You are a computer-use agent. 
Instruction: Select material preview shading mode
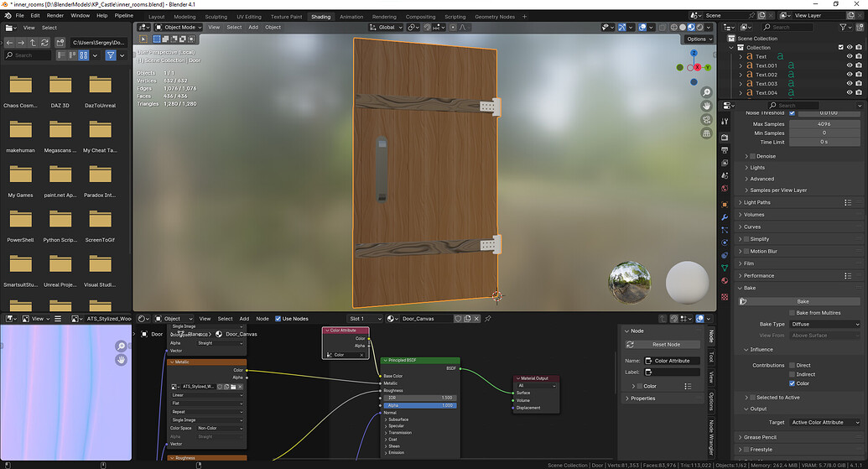691,27
